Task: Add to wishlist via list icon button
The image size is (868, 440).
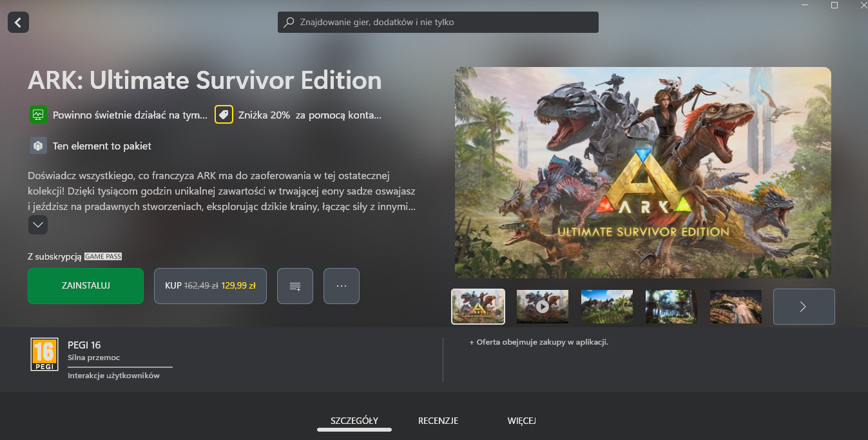Action: pyautogui.click(x=295, y=285)
